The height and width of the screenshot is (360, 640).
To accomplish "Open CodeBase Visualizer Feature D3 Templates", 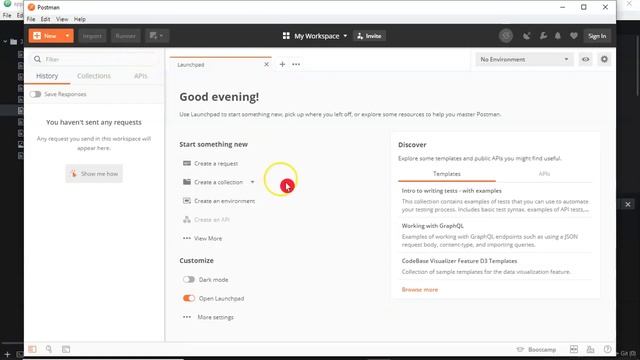I will click(459, 261).
